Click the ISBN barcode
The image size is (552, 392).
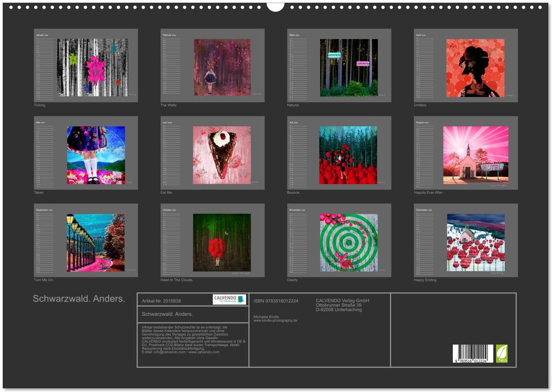click(473, 354)
